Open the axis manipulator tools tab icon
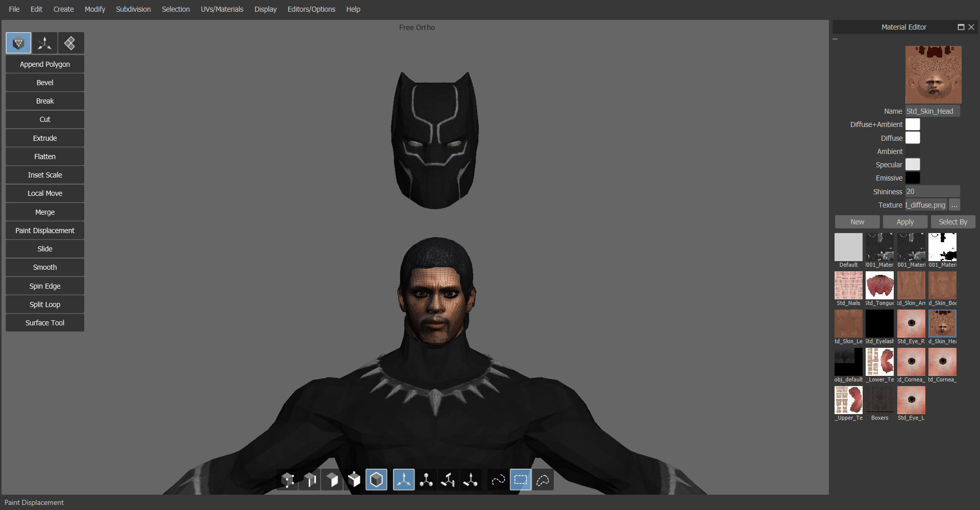 point(45,43)
